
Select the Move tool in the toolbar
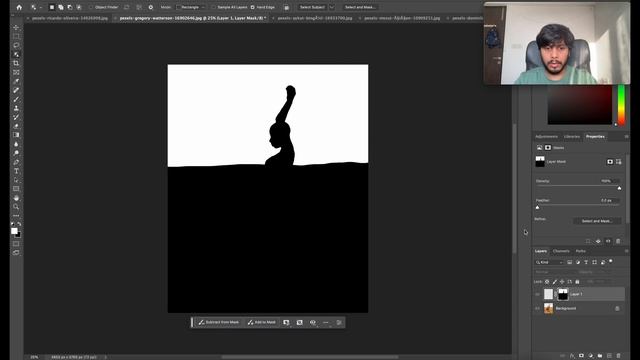tap(16, 28)
